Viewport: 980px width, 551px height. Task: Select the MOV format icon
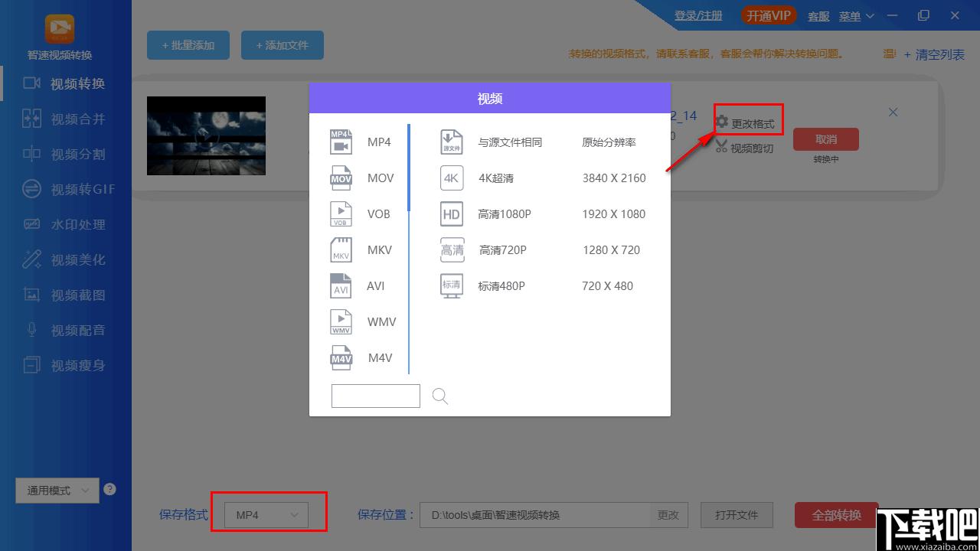[x=341, y=178]
